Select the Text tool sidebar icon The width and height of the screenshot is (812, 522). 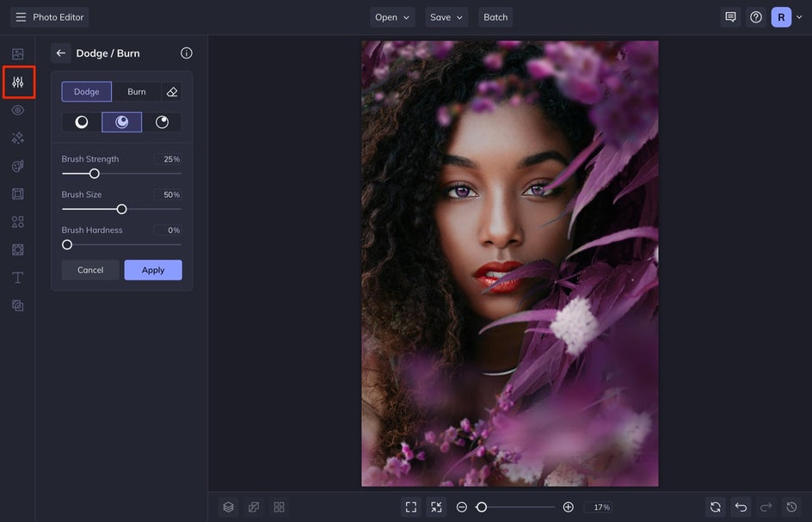click(17, 278)
